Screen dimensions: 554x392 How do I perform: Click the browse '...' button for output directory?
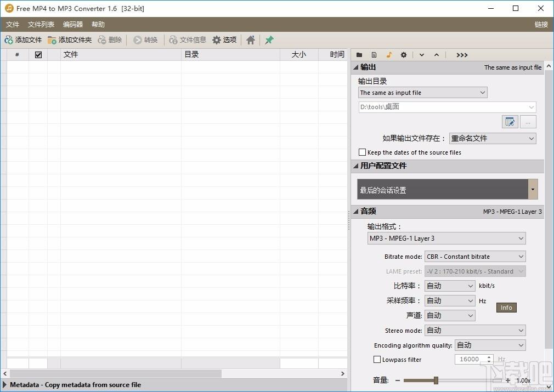pos(528,122)
